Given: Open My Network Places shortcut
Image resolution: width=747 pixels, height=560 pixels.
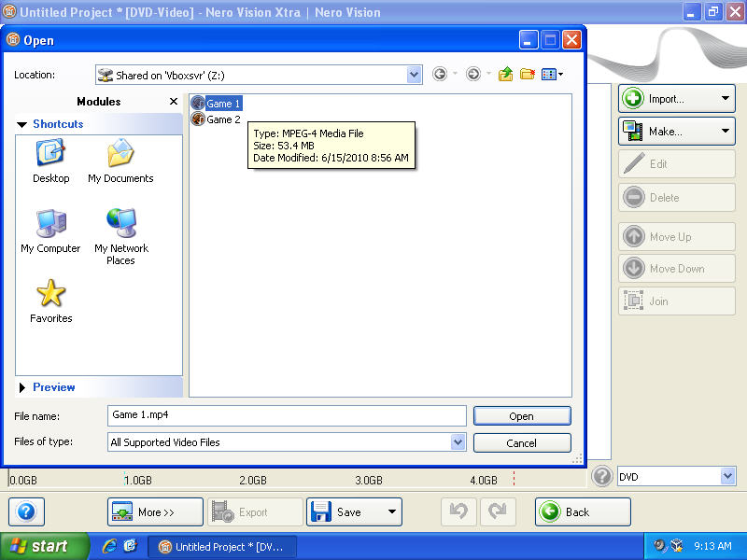Looking at the screenshot, I should (x=121, y=237).
